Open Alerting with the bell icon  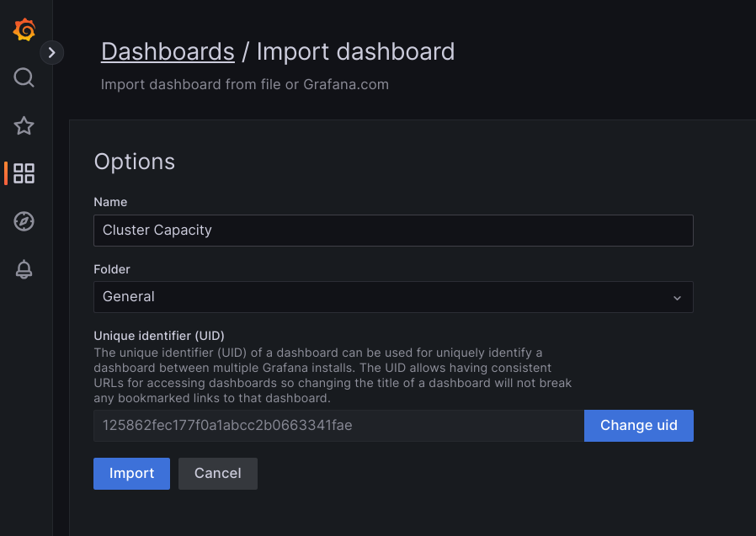pos(24,269)
